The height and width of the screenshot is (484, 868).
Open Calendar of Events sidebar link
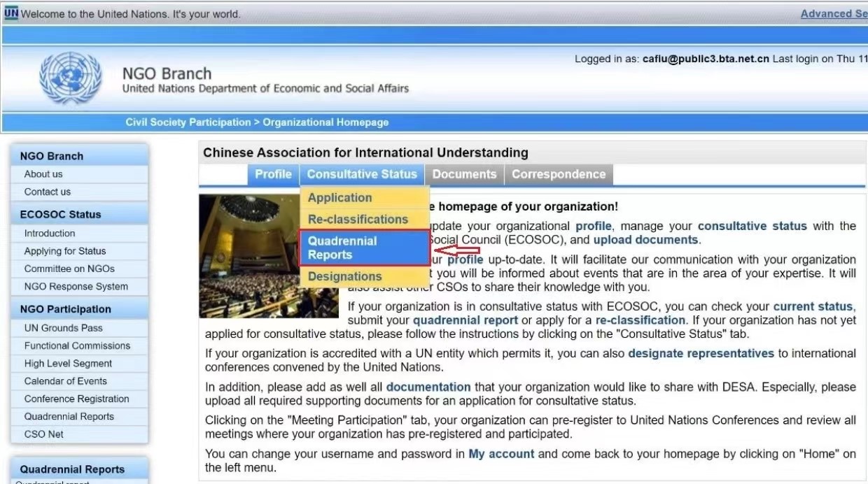click(x=66, y=381)
